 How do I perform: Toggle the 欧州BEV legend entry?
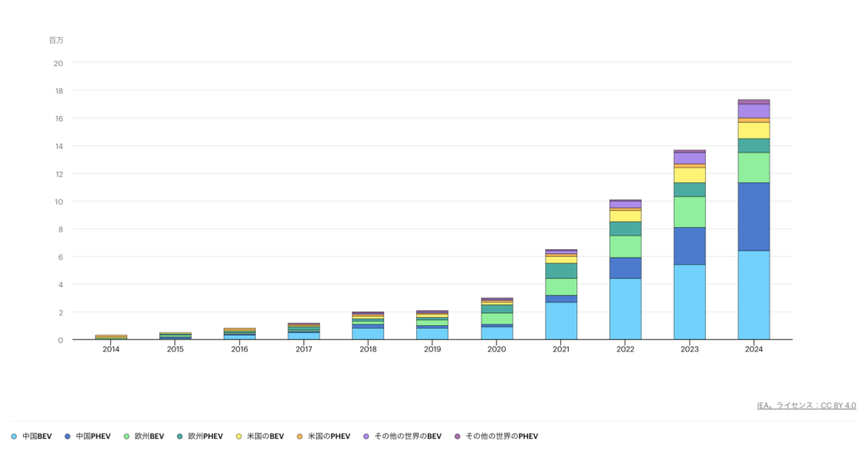tap(144, 436)
